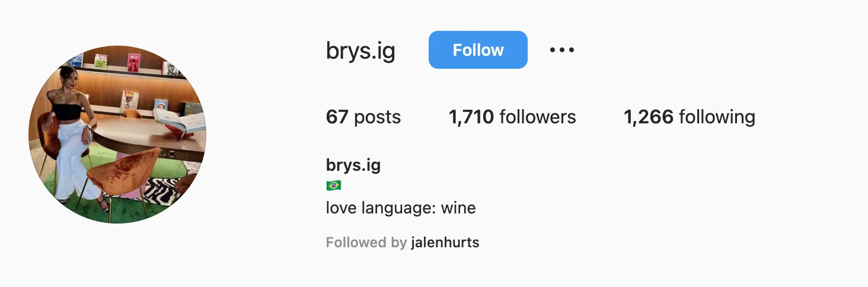Select the 'love language: wine' bio text
Image resolution: width=868 pixels, height=287 pixels.
401,208
